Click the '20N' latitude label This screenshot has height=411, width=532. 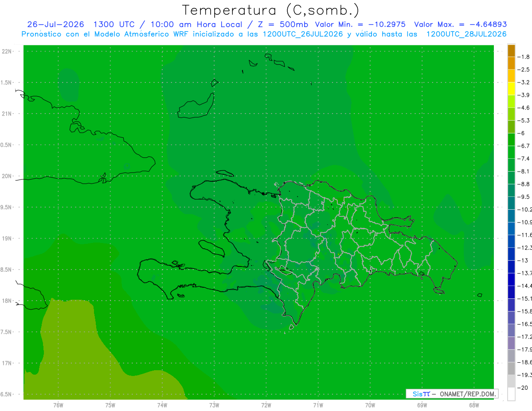[6, 176]
